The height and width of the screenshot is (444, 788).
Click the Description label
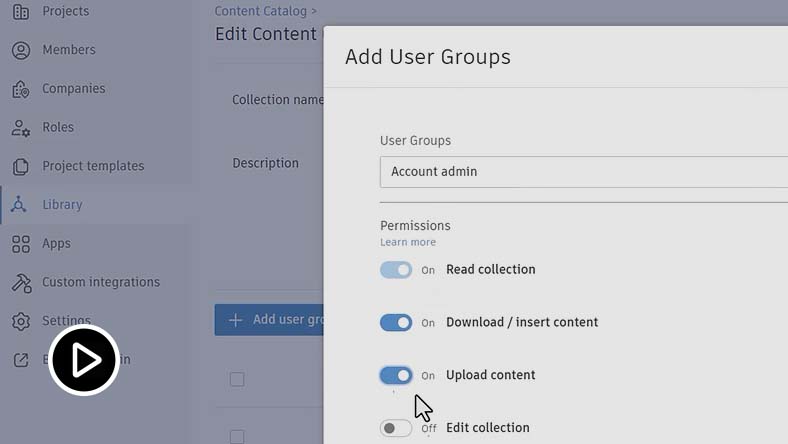(265, 163)
